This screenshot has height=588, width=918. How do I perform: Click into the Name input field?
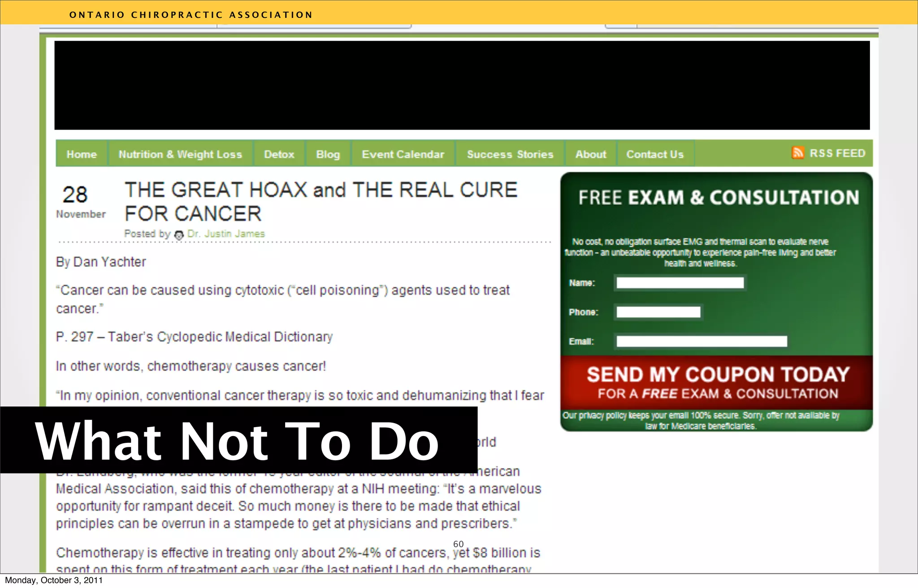680,283
